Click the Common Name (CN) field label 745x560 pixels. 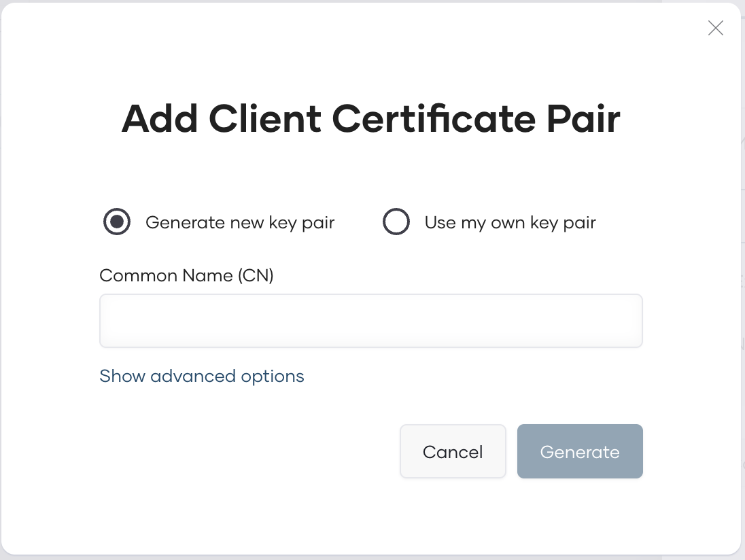tap(186, 275)
